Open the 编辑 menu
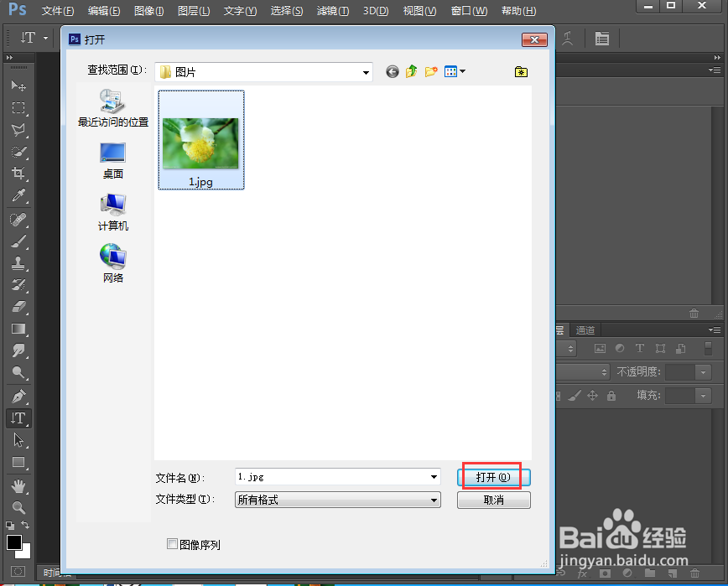This screenshot has height=586, width=728. point(104,11)
